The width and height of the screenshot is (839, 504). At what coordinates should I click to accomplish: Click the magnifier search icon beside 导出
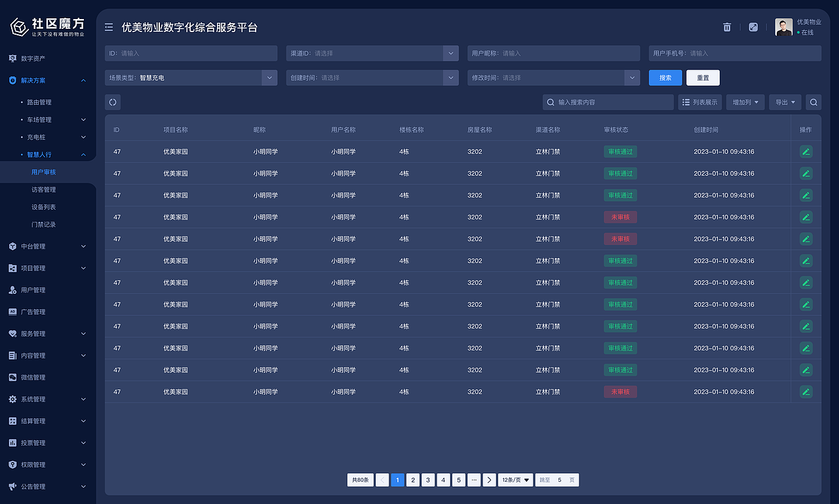click(813, 102)
